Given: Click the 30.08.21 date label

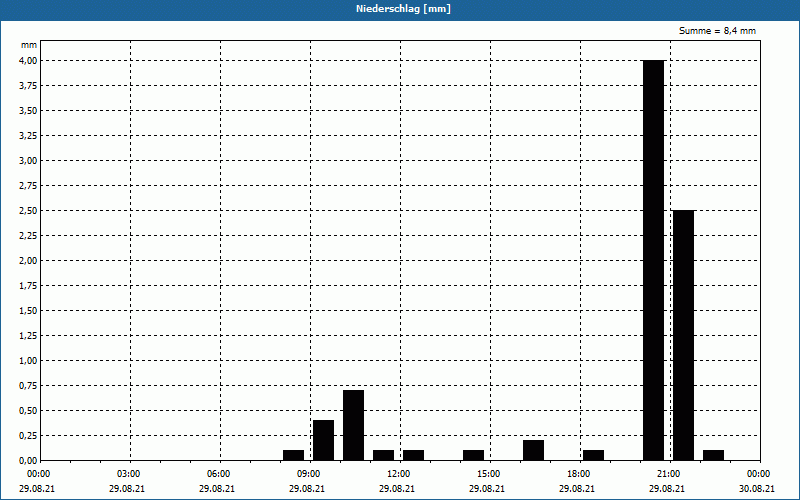Looking at the screenshot, I should coord(757,489).
